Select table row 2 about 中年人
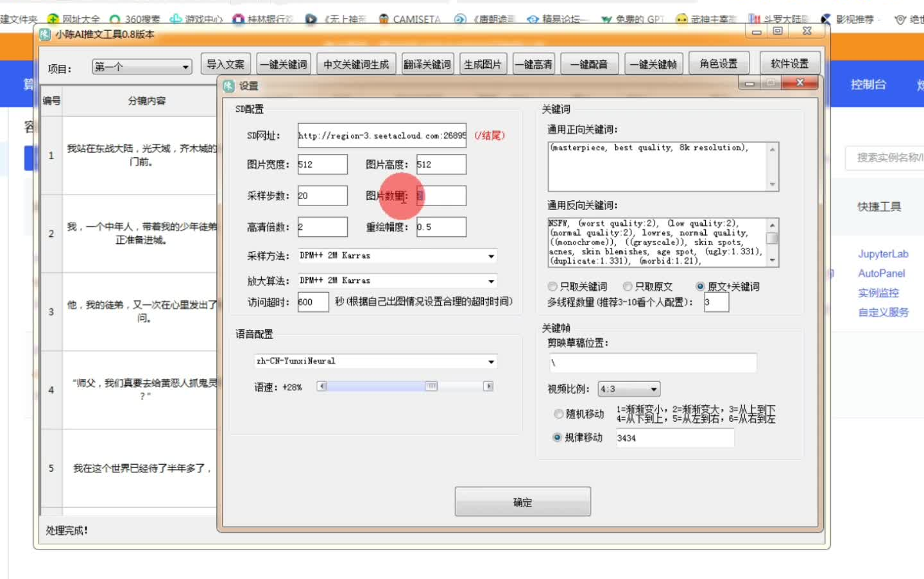This screenshot has height=579, width=924. click(x=129, y=234)
